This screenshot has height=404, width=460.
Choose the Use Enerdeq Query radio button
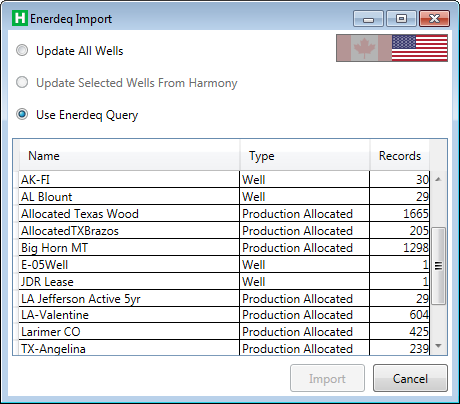22,114
